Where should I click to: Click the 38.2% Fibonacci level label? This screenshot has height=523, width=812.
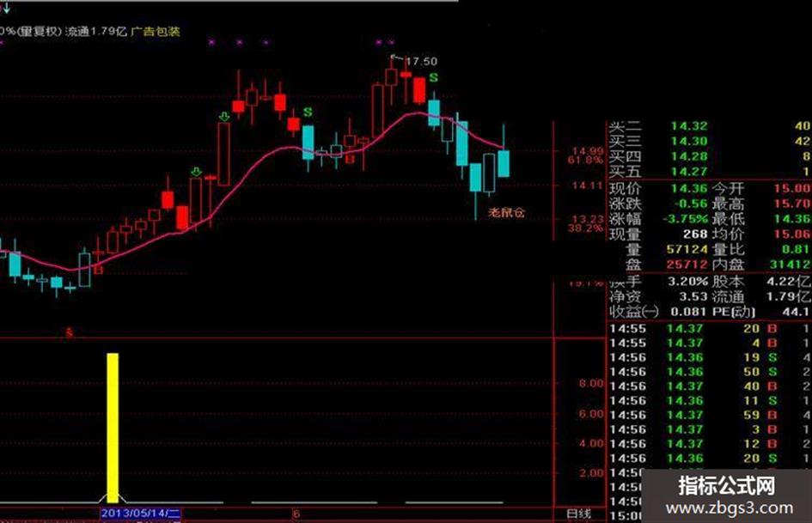pyautogui.click(x=586, y=228)
